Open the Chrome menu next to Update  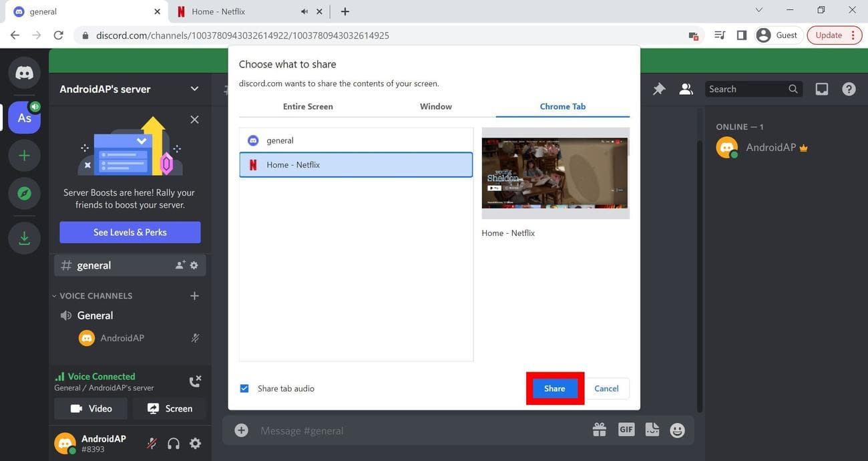tap(853, 35)
